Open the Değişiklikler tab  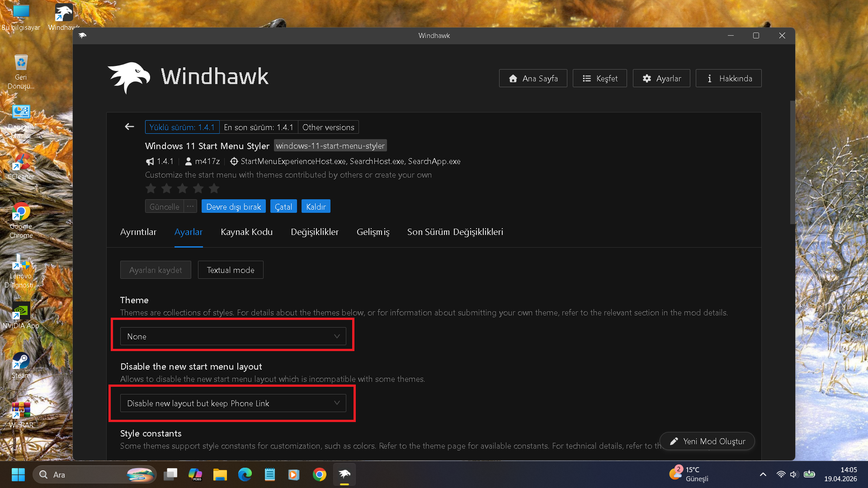[x=315, y=232]
